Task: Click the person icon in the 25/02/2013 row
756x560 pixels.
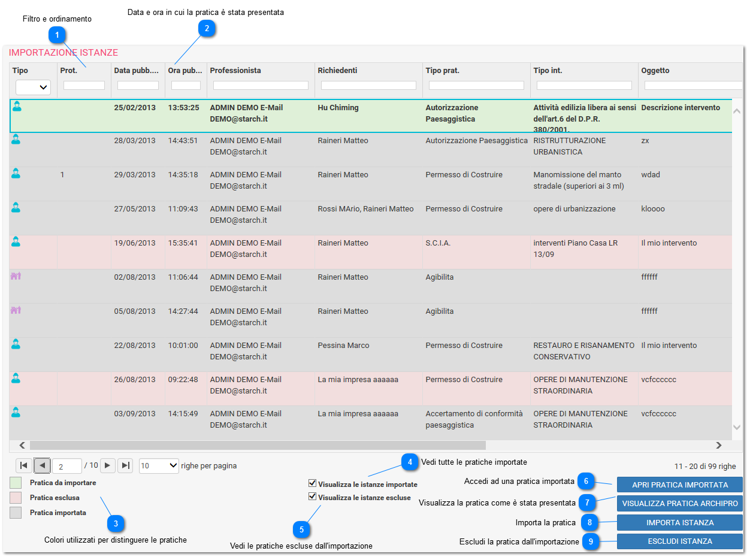Action: pyautogui.click(x=16, y=107)
